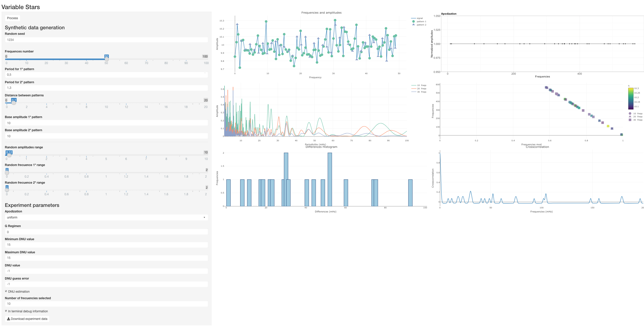Click the Random seed input field
The image size is (644, 331).
(106, 40)
